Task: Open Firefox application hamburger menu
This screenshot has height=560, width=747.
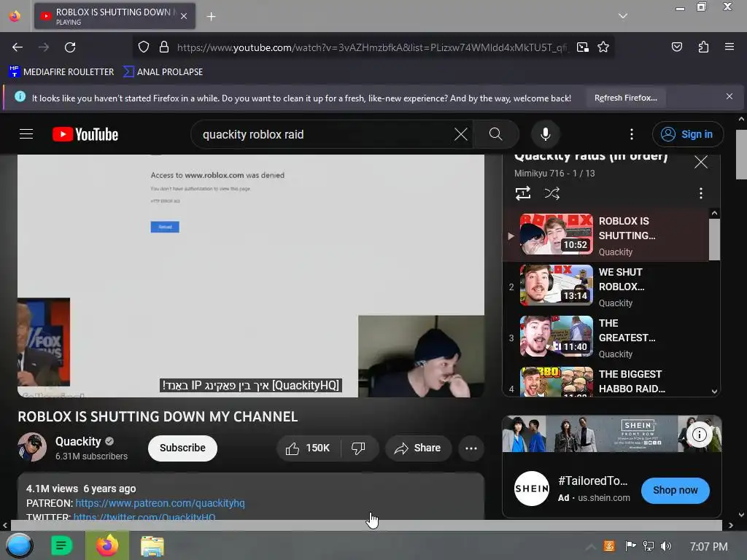Action: (x=729, y=47)
